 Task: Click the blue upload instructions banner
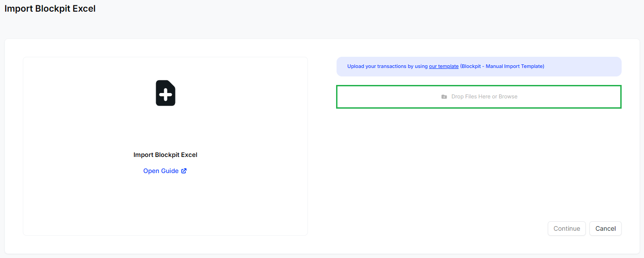[479, 67]
